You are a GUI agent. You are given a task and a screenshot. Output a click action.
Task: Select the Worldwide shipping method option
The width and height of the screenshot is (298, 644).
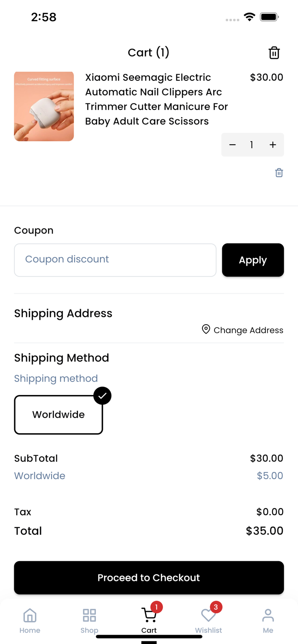click(x=58, y=415)
